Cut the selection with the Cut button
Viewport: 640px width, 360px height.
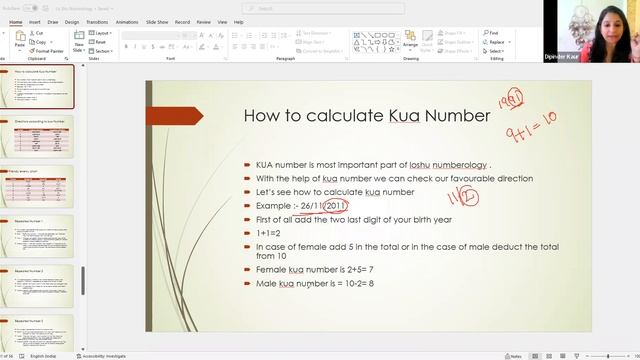tap(36, 33)
